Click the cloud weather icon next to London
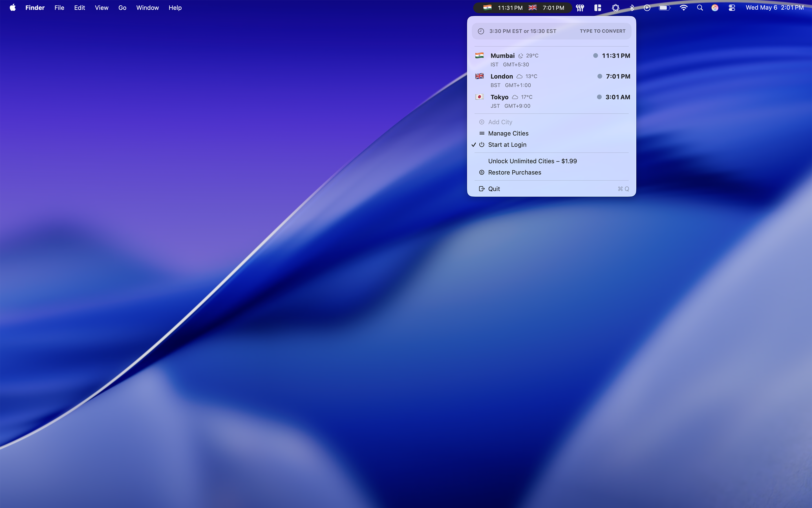This screenshot has height=508, width=812. [x=519, y=76]
